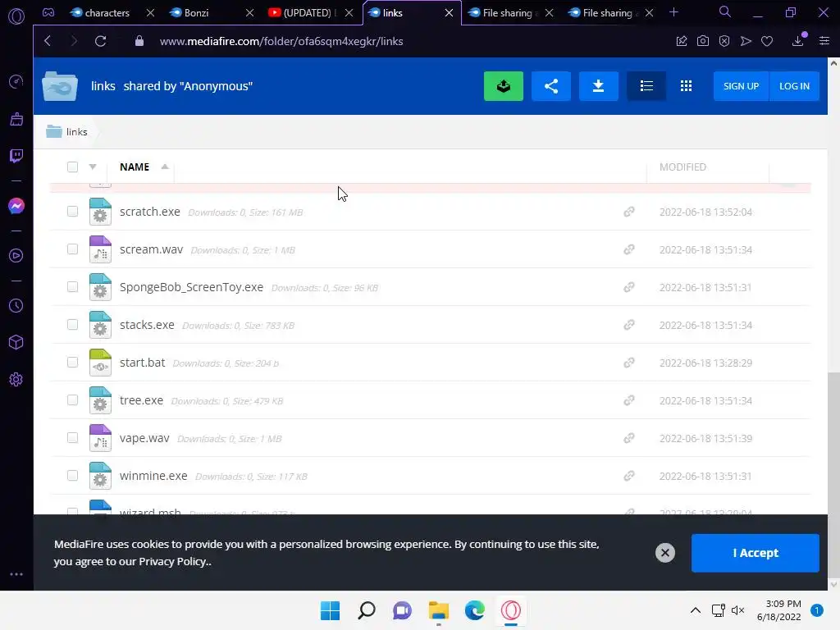This screenshot has width=840, height=630.
Task: Open Microsoft Edge from taskbar
Action: coord(475,610)
